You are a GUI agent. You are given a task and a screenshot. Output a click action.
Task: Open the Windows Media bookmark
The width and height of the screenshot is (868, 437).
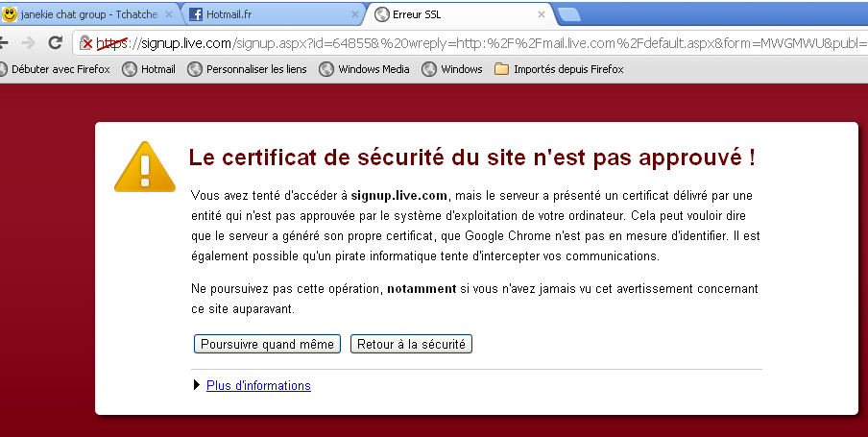click(x=364, y=69)
